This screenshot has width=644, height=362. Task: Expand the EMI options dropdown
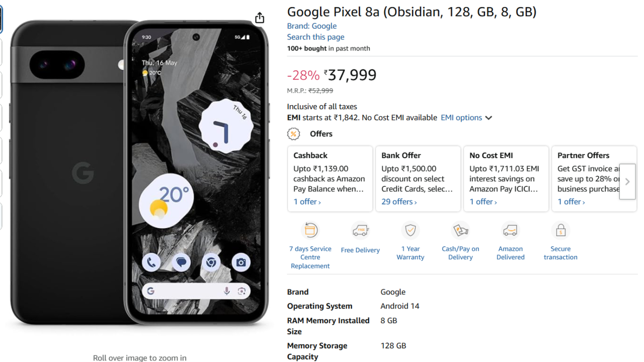(x=466, y=118)
